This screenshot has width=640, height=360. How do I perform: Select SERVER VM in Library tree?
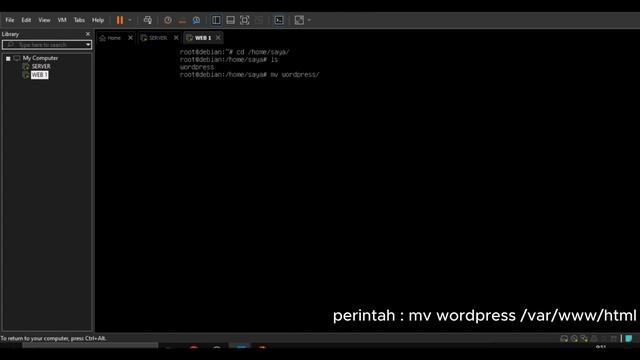pos(41,67)
